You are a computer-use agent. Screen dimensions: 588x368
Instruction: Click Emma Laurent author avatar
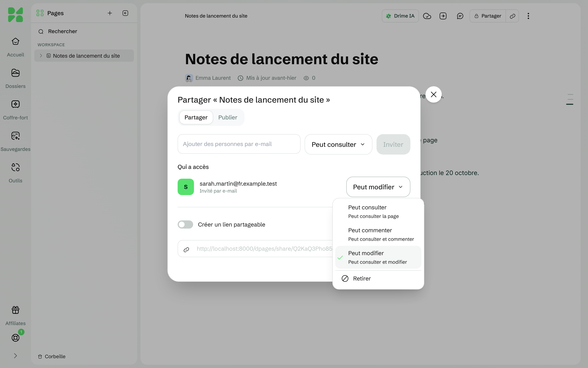click(x=189, y=78)
